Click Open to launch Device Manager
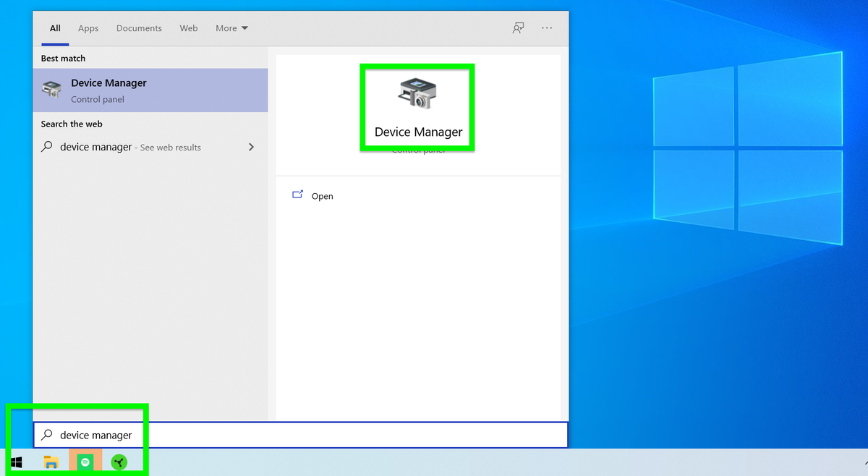 tap(322, 195)
